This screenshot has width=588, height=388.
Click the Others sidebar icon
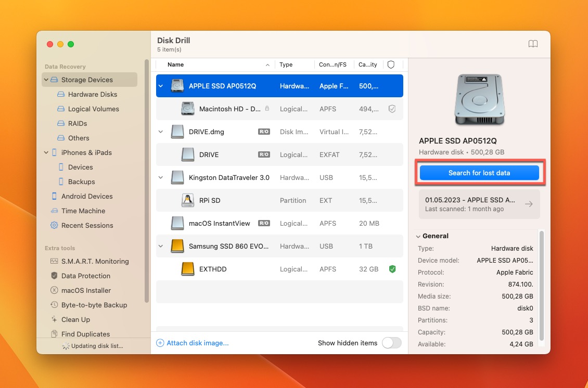[x=61, y=138]
